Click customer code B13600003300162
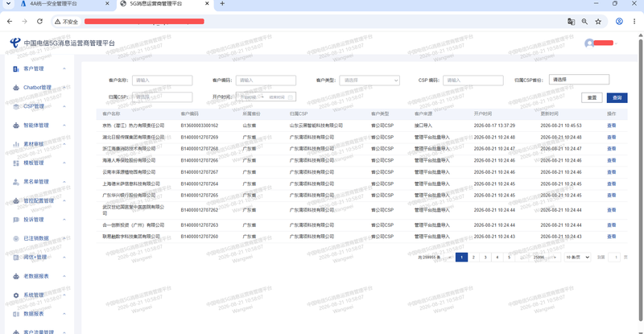644x334 pixels. (x=200, y=126)
